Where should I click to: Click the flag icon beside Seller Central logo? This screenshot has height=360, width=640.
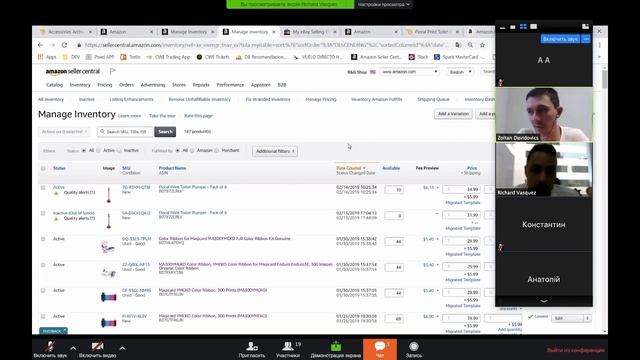tap(113, 71)
